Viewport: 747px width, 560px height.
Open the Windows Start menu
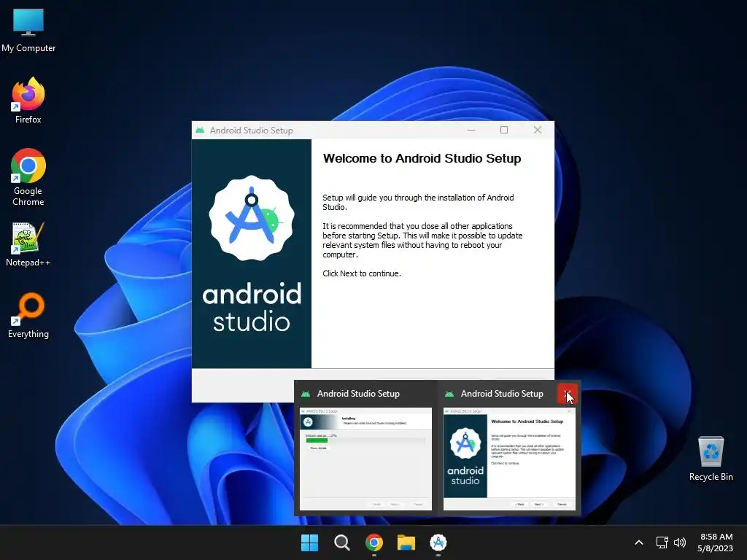click(x=309, y=542)
